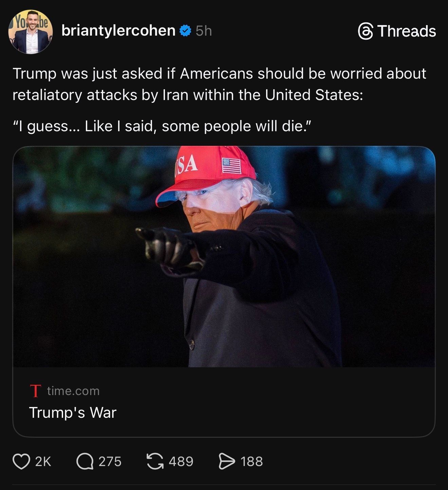Repost using the circular arrows icon

coord(155,462)
